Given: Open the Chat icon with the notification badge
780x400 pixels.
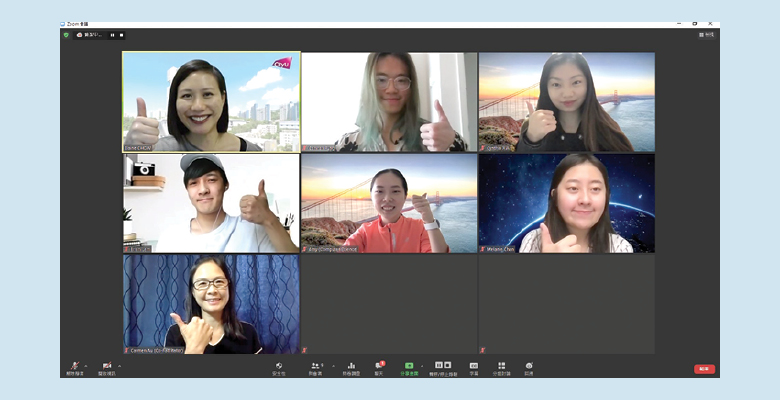Looking at the screenshot, I should (x=379, y=366).
